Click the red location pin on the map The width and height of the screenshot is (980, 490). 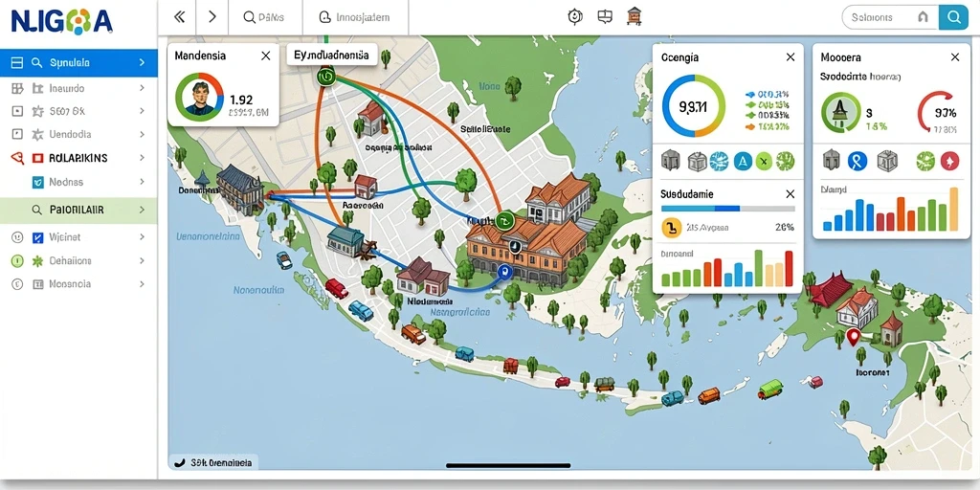tap(853, 338)
